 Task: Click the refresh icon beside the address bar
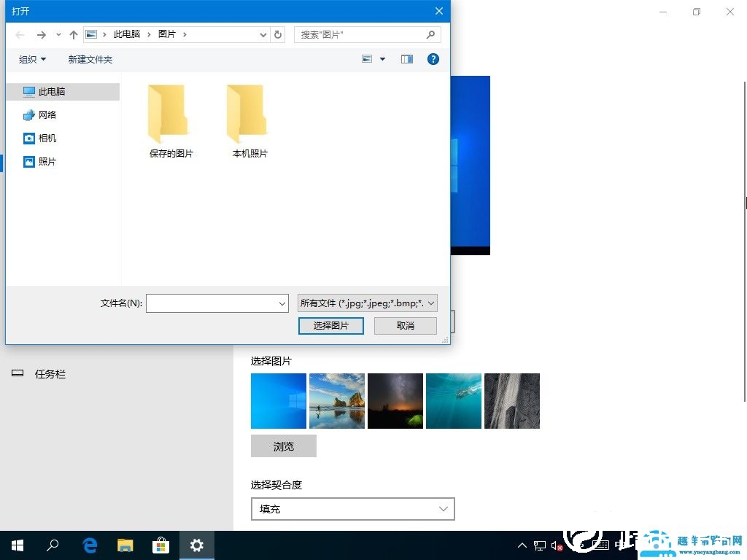pos(278,34)
